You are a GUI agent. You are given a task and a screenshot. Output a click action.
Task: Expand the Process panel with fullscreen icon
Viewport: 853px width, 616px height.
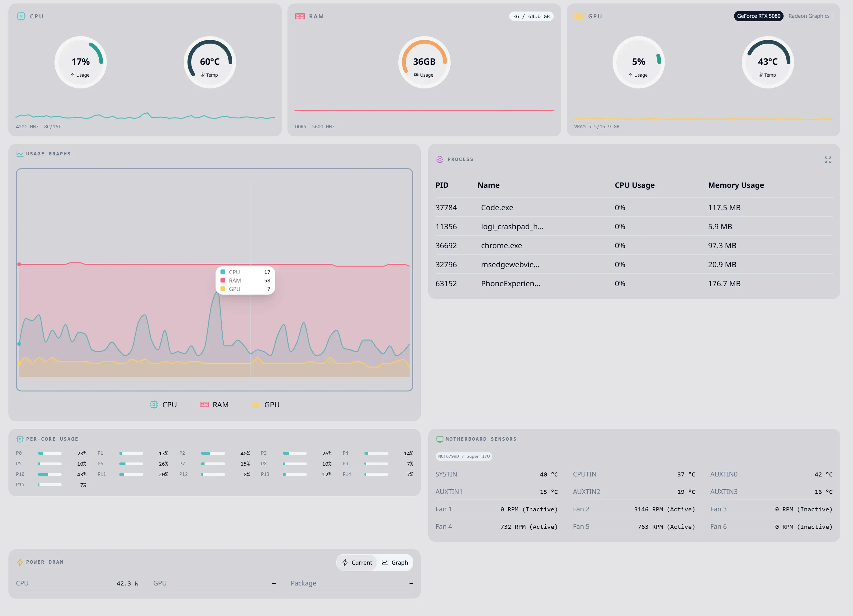[x=828, y=160]
